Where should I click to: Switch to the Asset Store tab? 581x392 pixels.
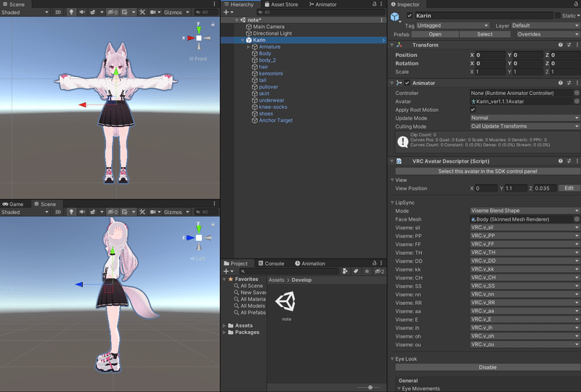[281, 4]
